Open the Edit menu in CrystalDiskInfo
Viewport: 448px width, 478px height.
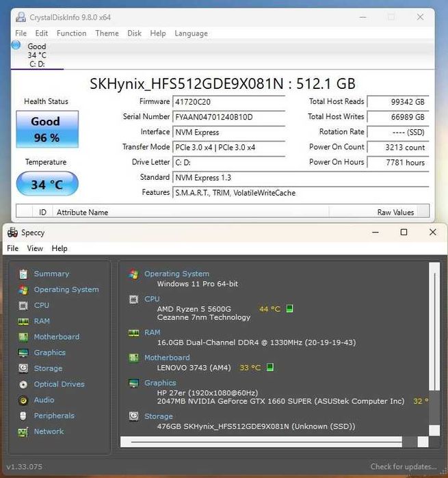[42, 34]
